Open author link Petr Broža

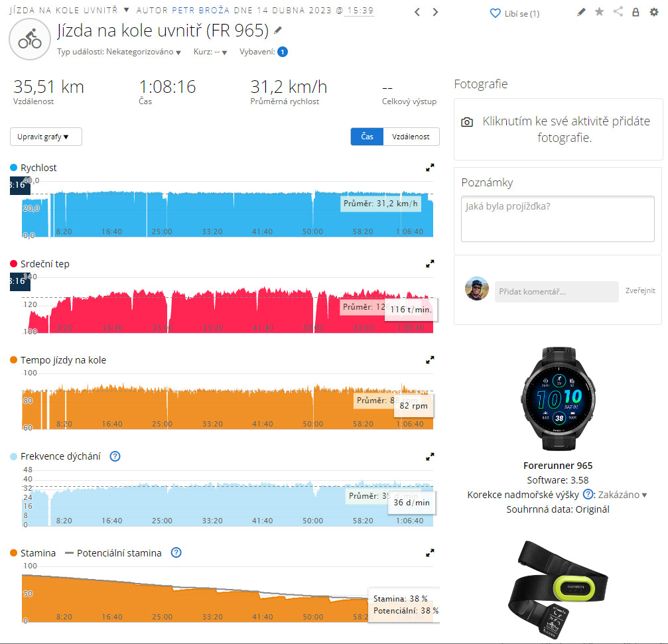point(200,10)
